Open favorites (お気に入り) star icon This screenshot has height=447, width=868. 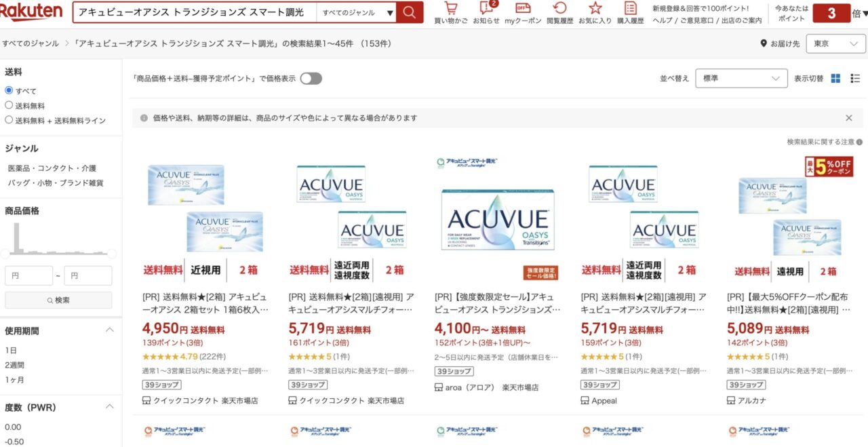click(x=595, y=8)
